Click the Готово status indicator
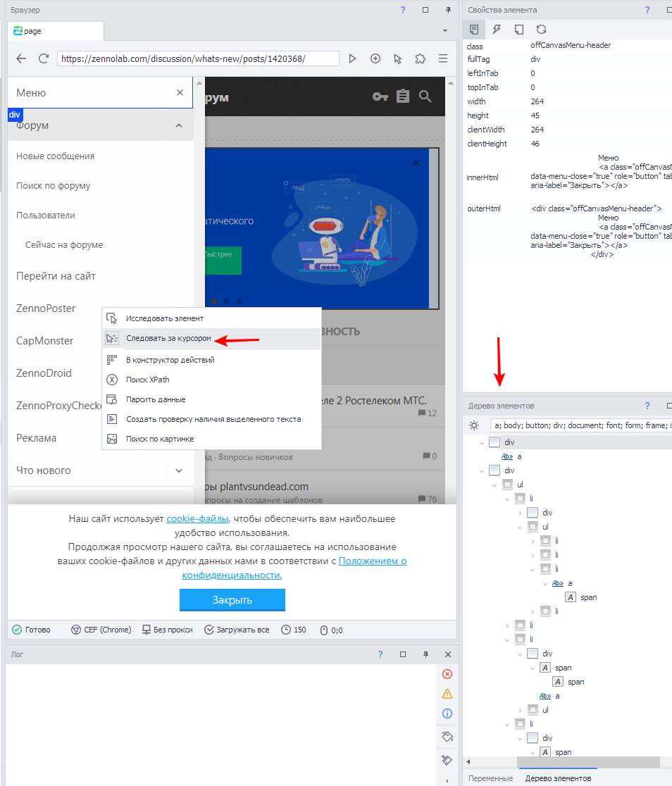The width and height of the screenshot is (672, 786). (31, 630)
